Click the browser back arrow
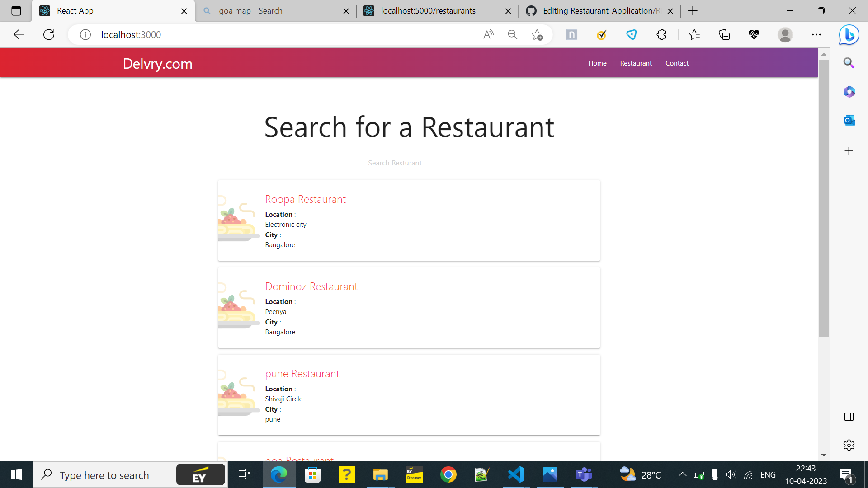868x488 pixels. [x=19, y=34]
